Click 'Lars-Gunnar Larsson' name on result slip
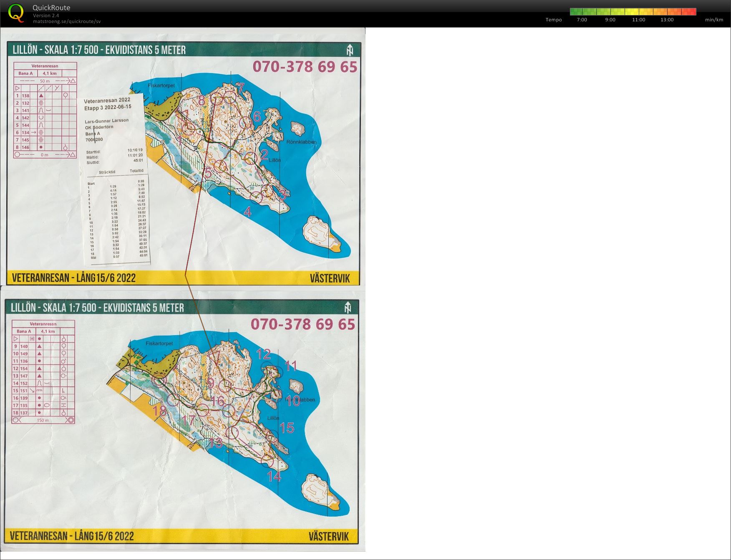The height and width of the screenshot is (560, 731). tap(107, 121)
